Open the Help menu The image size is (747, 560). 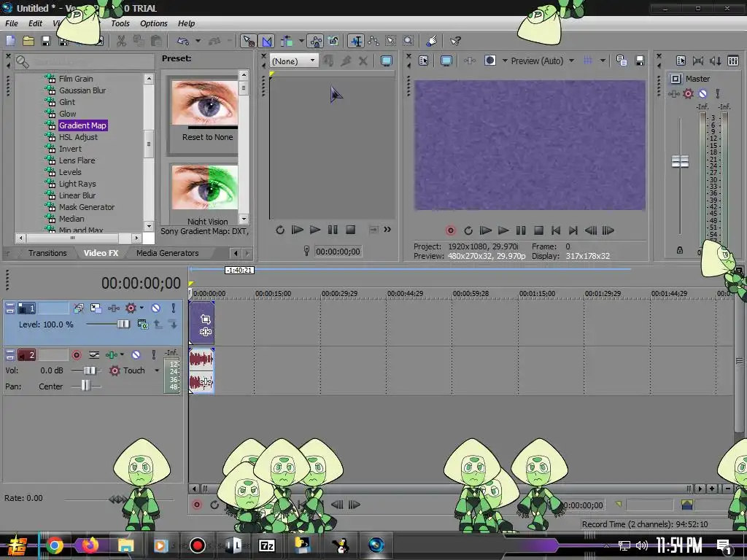pos(186,23)
